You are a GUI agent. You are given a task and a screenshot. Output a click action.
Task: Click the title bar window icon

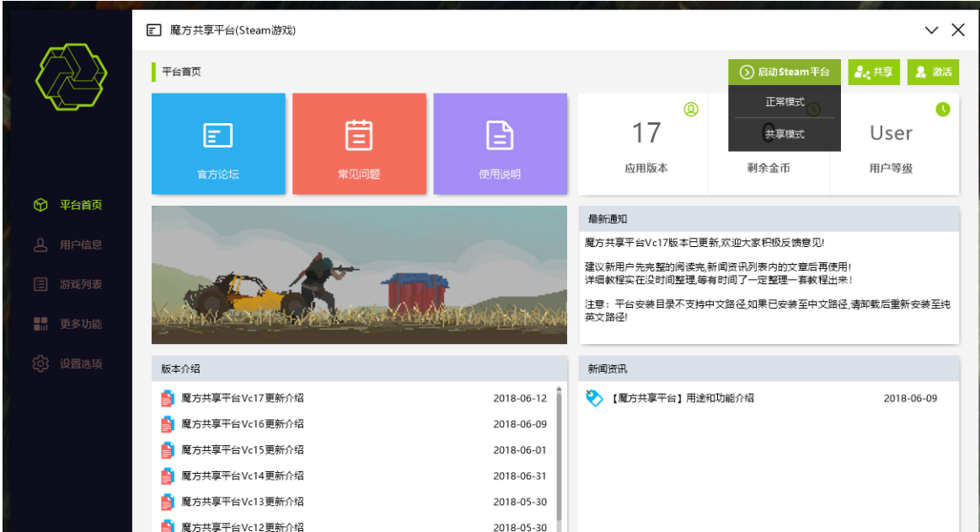coord(153,30)
